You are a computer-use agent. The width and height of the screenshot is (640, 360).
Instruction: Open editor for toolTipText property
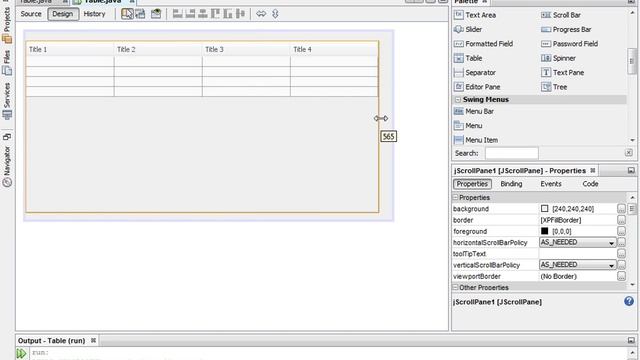click(x=621, y=254)
